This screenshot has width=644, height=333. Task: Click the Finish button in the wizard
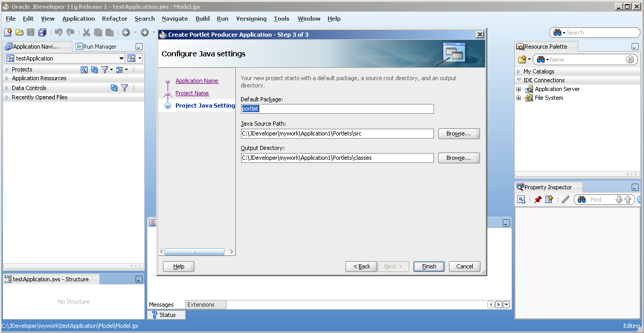(x=429, y=266)
